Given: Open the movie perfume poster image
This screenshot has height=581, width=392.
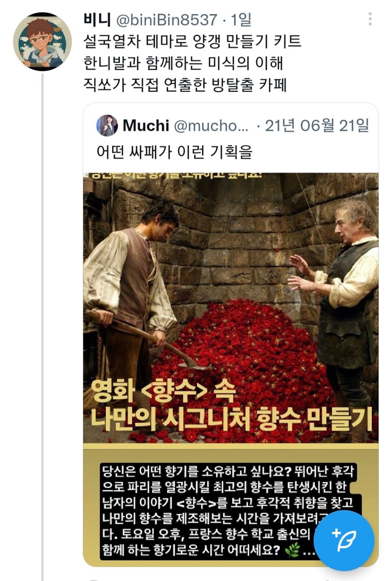Looking at the screenshot, I should [x=231, y=370].
